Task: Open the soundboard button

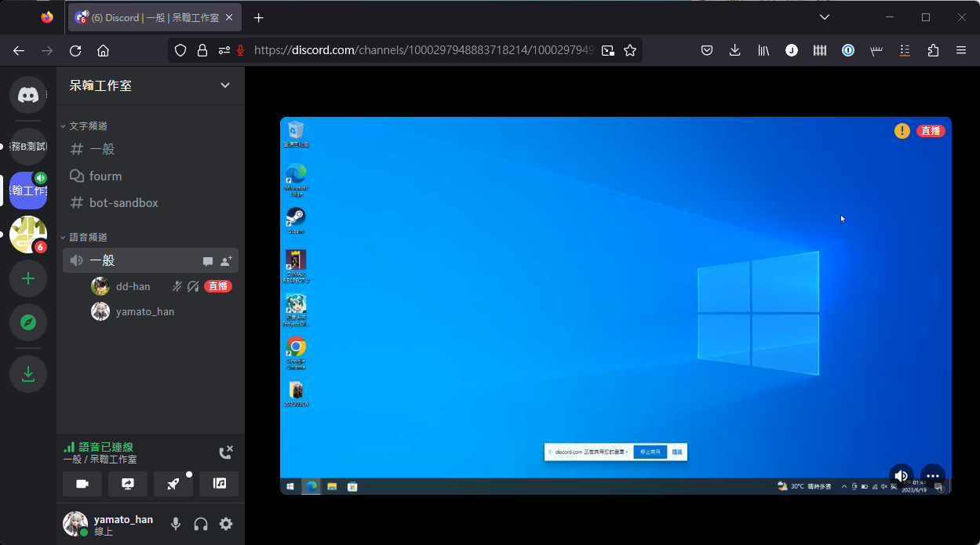Action: click(219, 484)
